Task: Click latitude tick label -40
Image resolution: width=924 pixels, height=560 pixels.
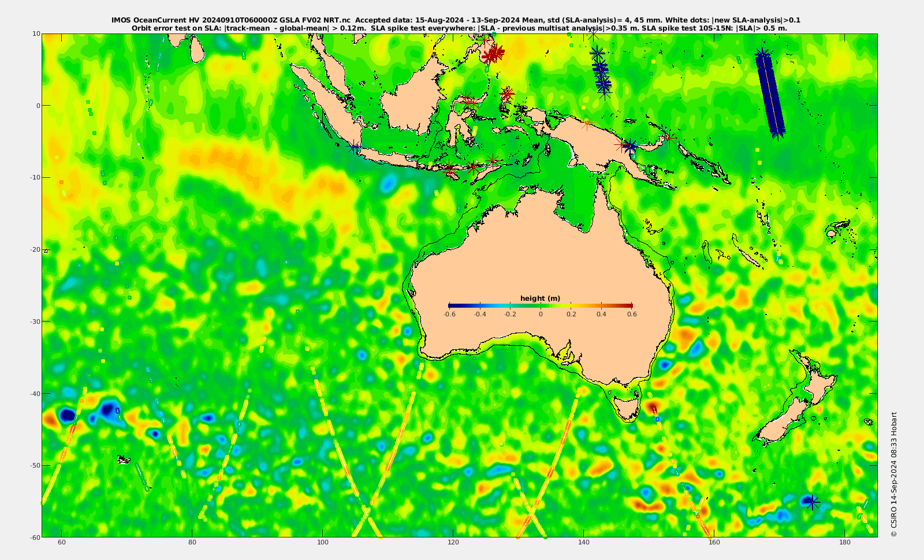Action: pyautogui.click(x=35, y=393)
